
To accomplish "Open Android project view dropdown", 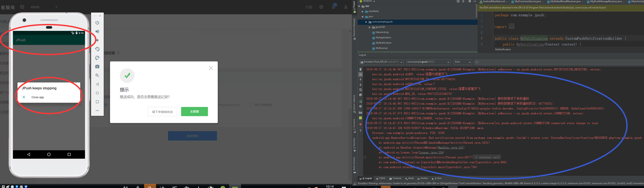I will tap(367, 1).
